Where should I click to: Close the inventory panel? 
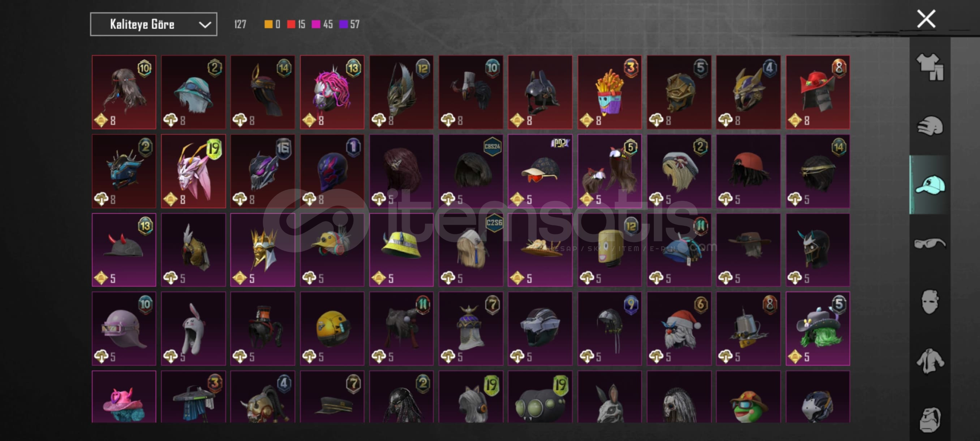926,19
